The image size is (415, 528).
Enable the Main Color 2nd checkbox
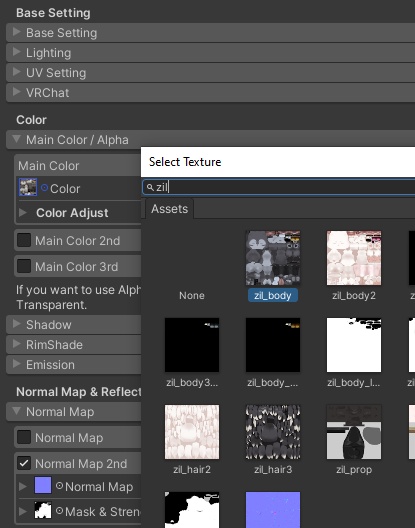coord(24,240)
